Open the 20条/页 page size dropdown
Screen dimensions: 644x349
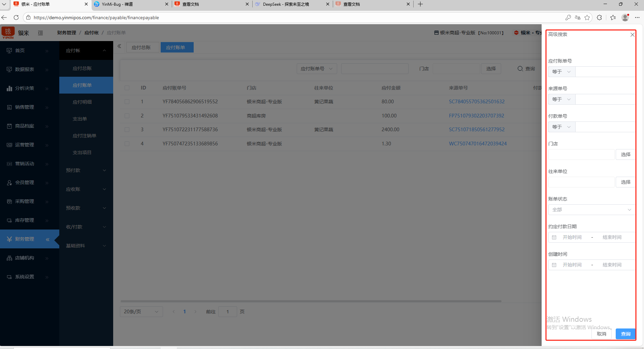pyautogui.click(x=141, y=312)
